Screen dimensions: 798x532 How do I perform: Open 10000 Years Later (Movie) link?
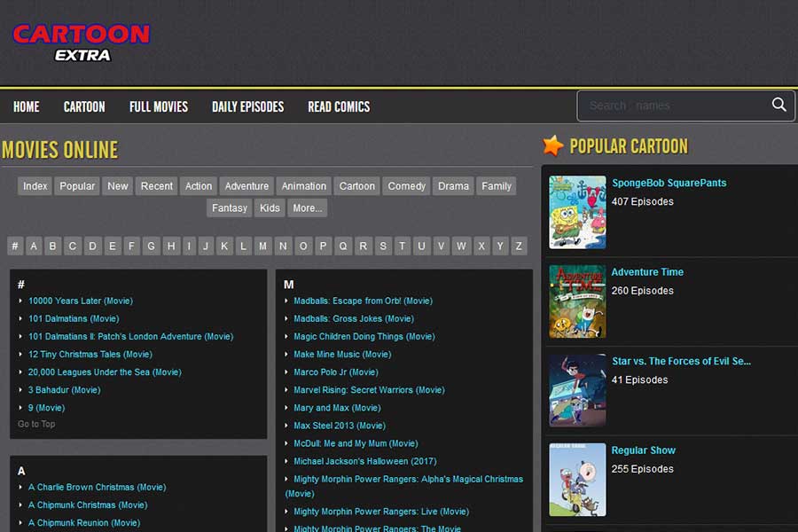pyautogui.click(x=81, y=301)
